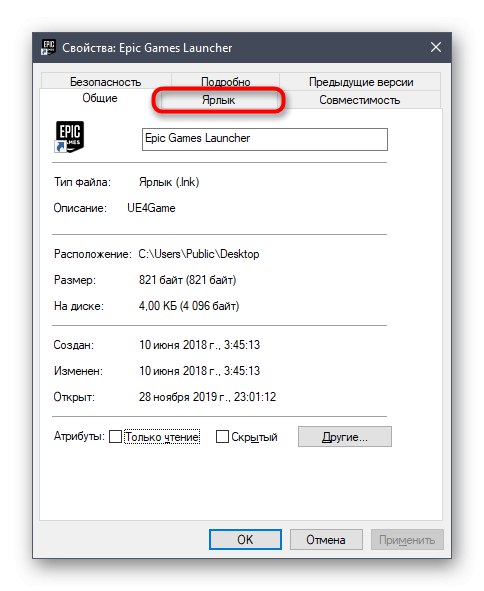Switch to the "Совместимость" tab
Viewport: 484px width, 591px height.
tap(360, 100)
